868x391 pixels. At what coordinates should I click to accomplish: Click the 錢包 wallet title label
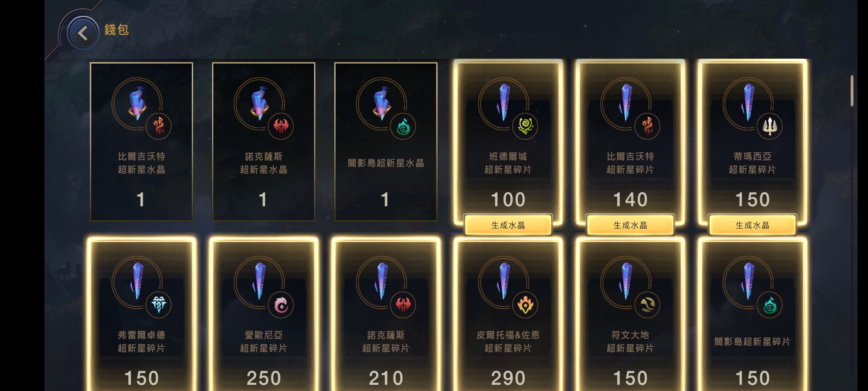(x=116, y=30)
